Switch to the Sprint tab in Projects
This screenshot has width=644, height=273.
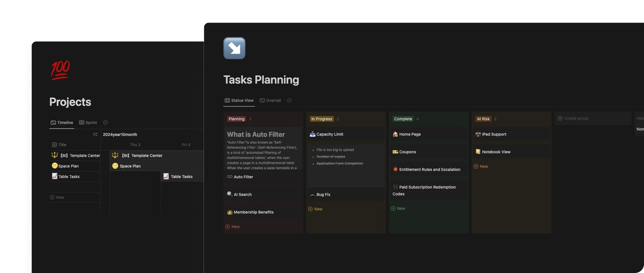tap(88, 123)
